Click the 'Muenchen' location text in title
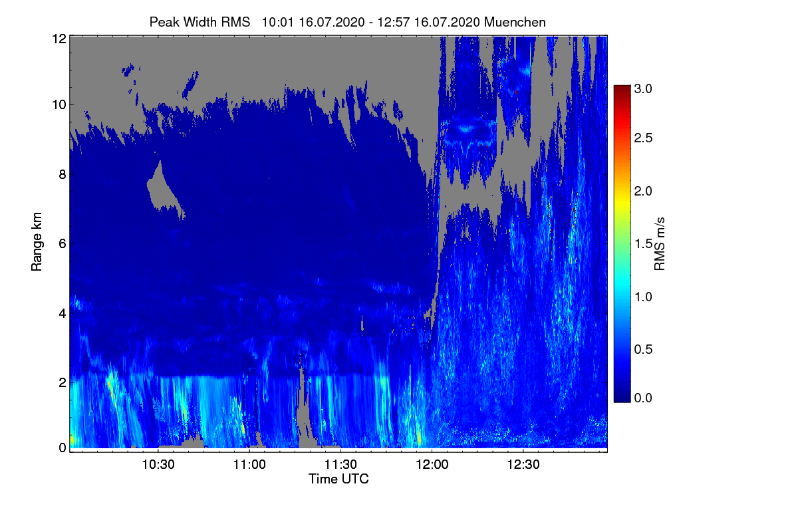This screenshot has height=532, width=798. point(515,22)
